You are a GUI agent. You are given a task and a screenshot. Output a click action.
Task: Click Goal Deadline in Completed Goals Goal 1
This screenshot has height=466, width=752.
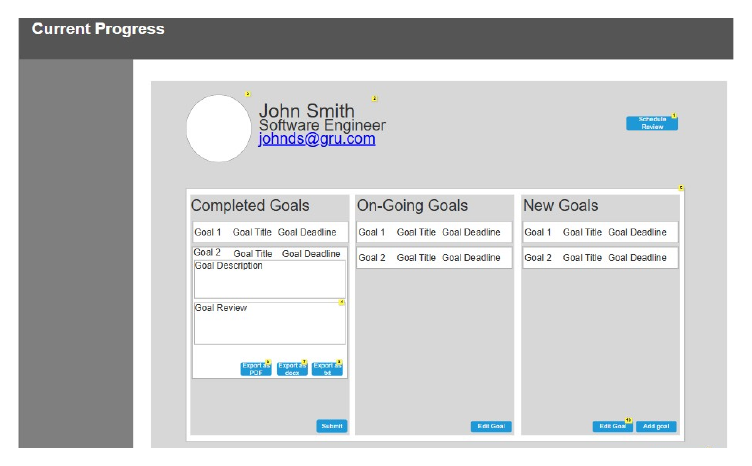pos(307,232)
